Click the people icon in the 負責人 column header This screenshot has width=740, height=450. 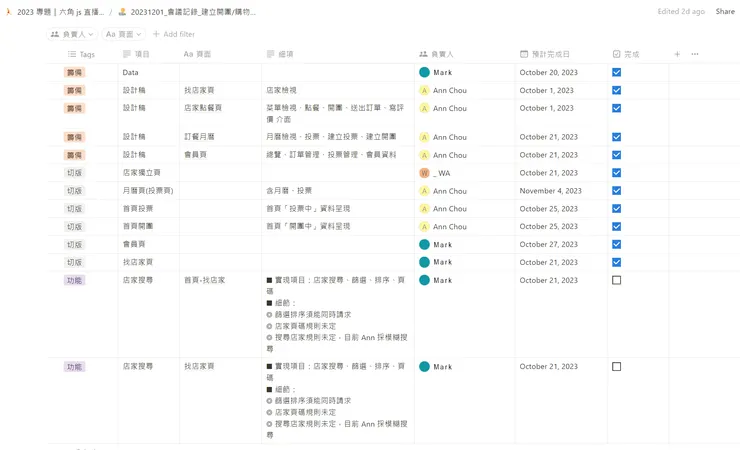tap(423, 54)
